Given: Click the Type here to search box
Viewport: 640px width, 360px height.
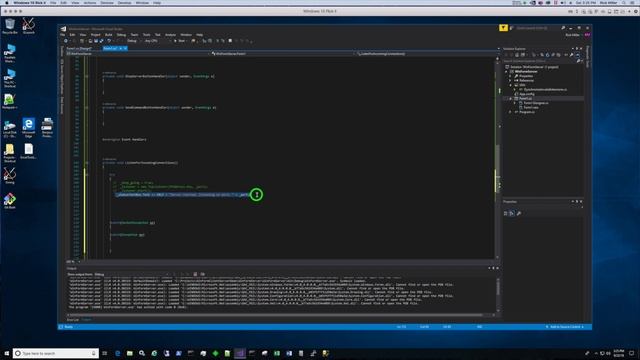Looking at the screenshot, I should (56, 353).
